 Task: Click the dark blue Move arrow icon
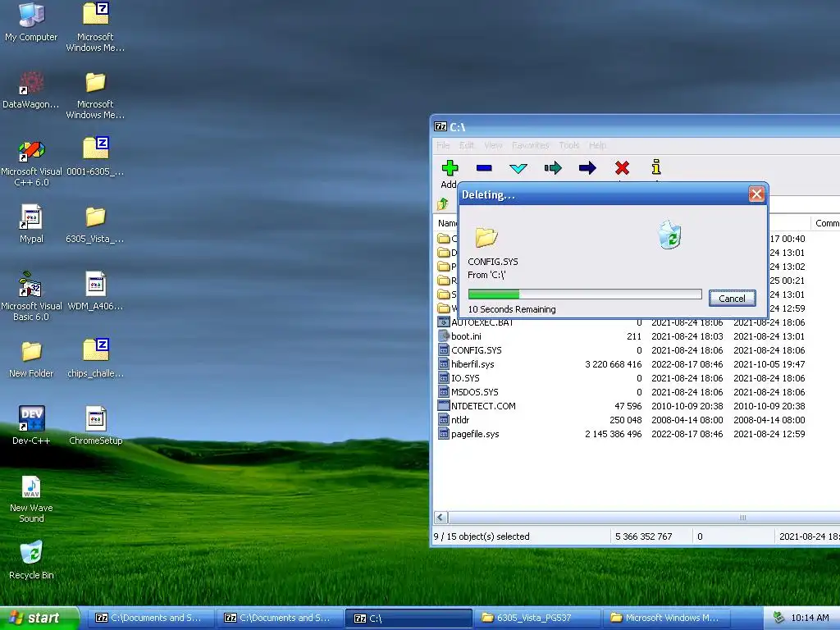click(587, 168)
